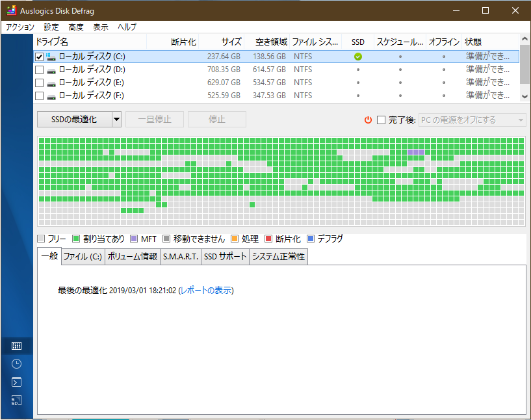Click the green SSD checkmark for drive C:

point(358,57)
